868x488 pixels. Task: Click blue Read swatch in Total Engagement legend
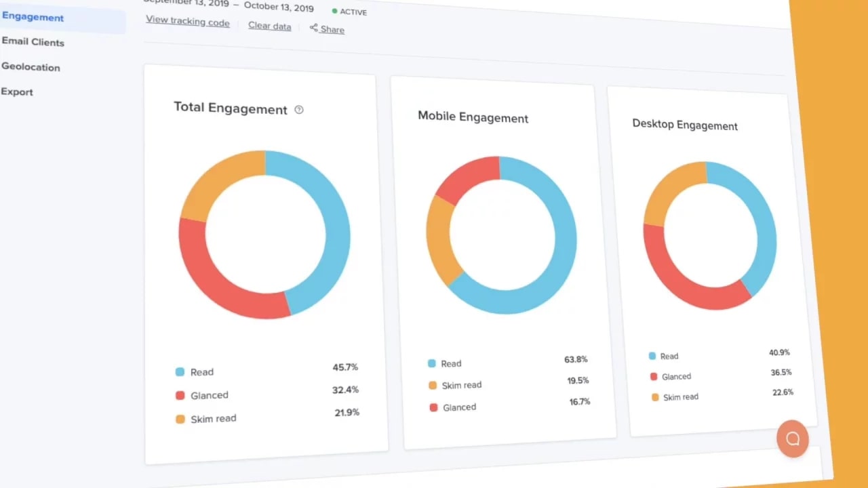click(x=180, y=371)
